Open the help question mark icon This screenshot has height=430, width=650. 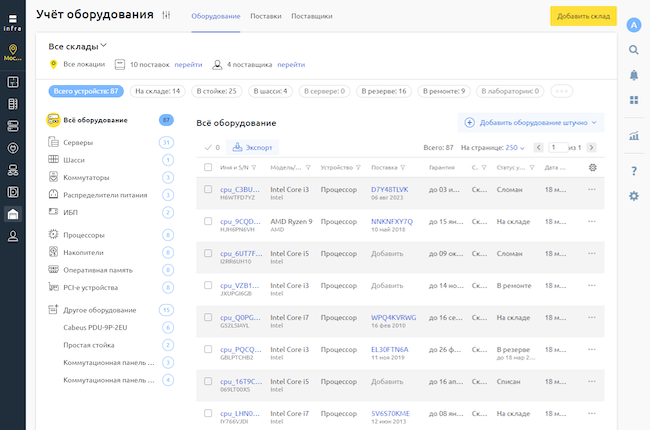click(x=634, y=171)
